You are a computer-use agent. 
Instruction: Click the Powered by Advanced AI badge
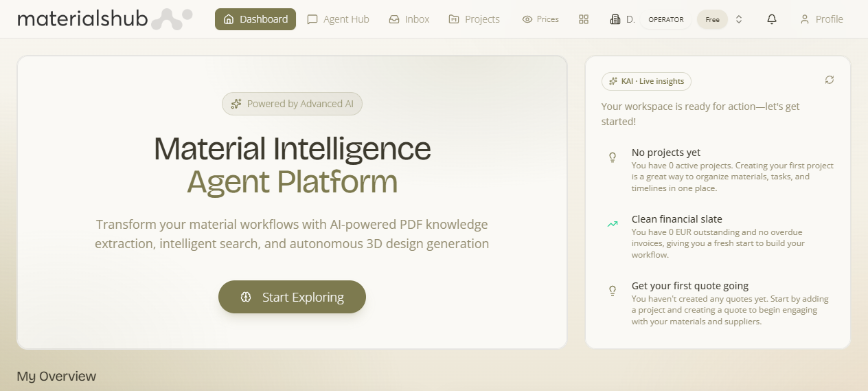pos(292,104)
